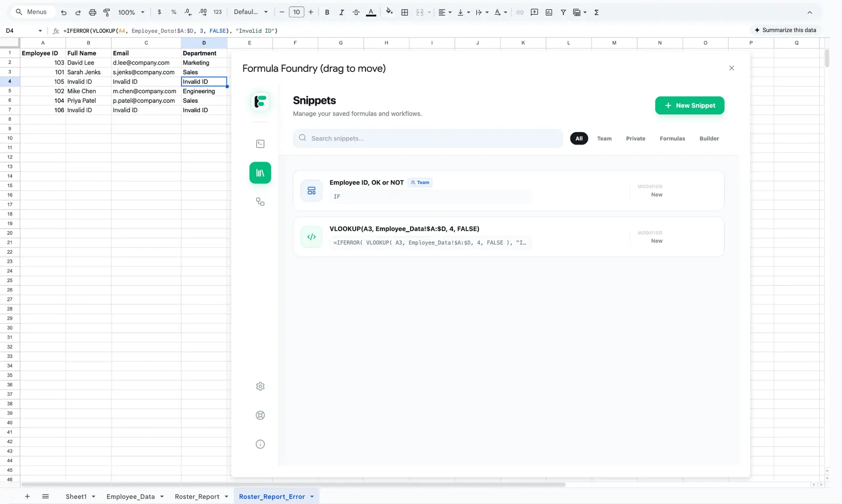Switch to the Employee_Data sheet

(x=130, y=497)
